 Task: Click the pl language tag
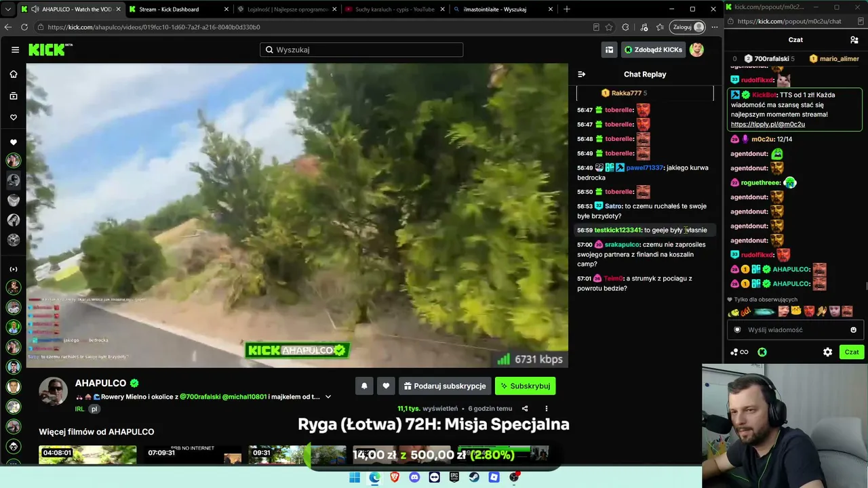coord(95,409)
